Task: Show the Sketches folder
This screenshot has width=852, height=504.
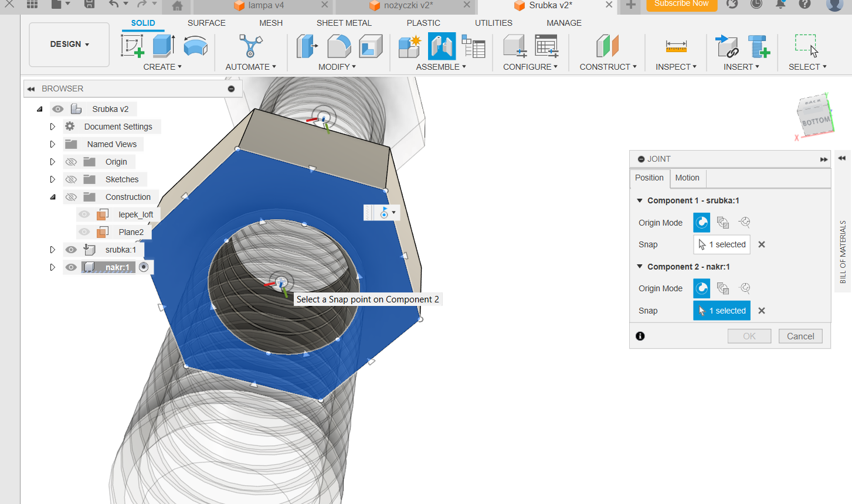Action: point(71,179)
